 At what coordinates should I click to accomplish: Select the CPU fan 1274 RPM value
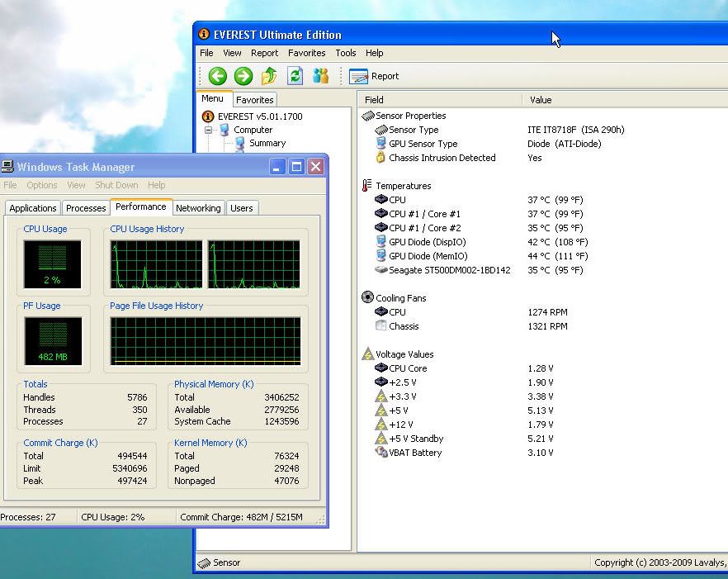click(547, 312)
